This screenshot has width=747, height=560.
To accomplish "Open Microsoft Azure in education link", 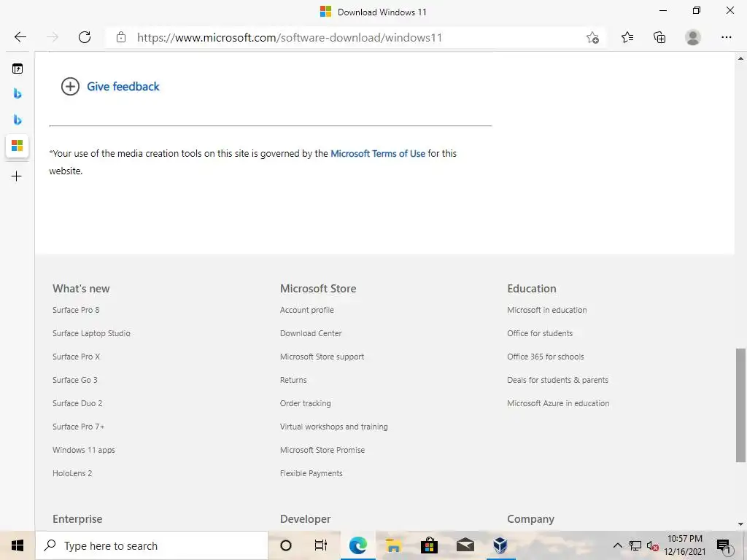I will [558, 403].
